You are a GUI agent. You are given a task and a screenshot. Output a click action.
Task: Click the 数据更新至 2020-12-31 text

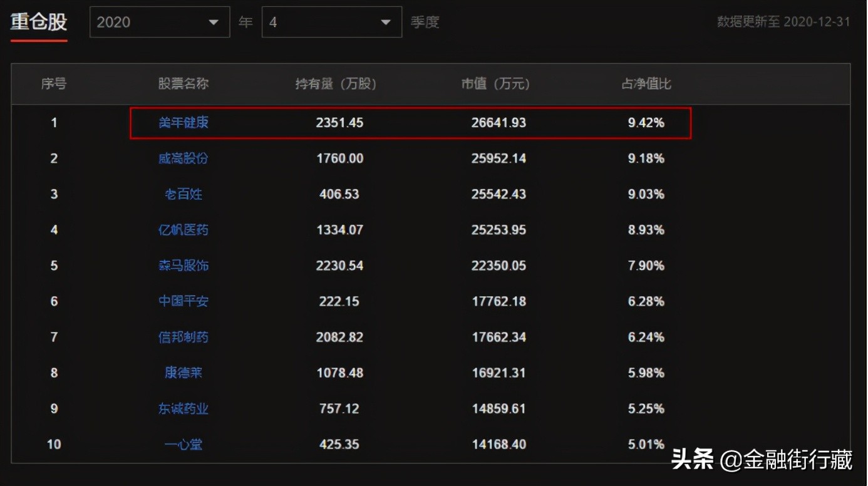(783, 22)
